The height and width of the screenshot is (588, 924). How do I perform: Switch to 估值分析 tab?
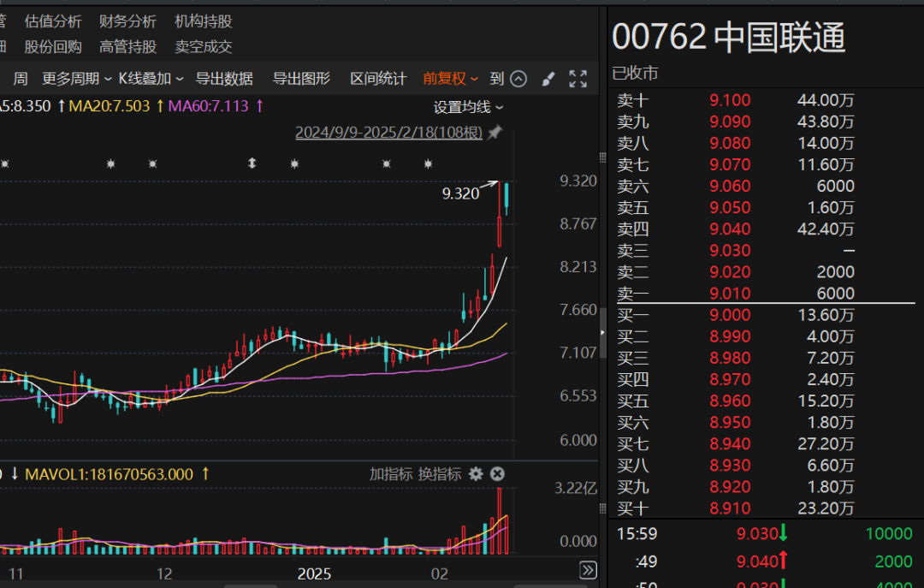[53, 21]
